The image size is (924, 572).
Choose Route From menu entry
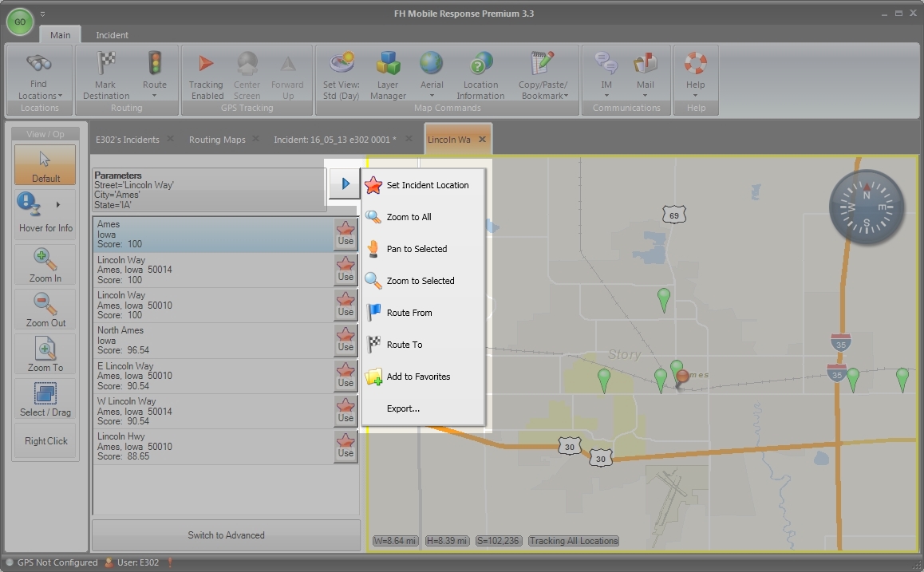click(x=423, y=313)
